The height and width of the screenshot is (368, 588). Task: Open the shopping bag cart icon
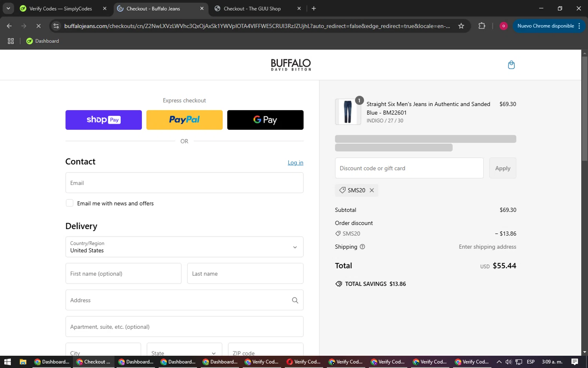click(x=511, y=65)
